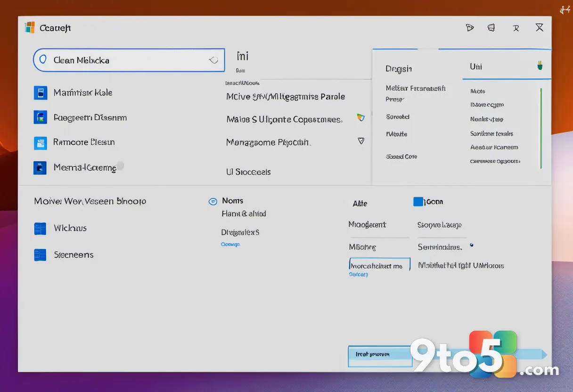Click the 'Mibohrg' option
The width and height of the screenshot is (573, 392).
coord(362,247)
